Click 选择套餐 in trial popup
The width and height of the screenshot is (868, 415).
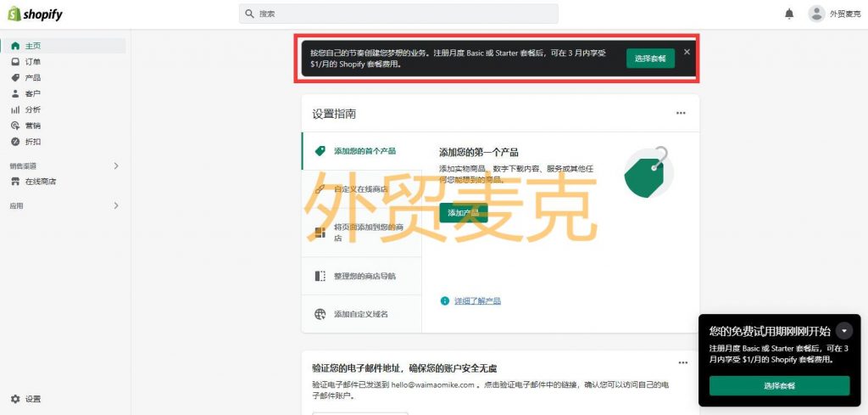click(x=780, y=385)
